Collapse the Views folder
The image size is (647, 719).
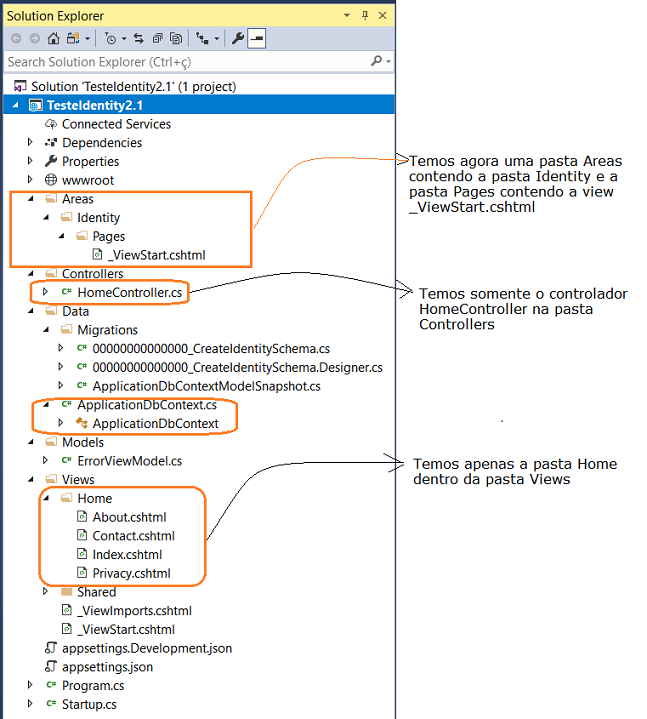[31, 479]
